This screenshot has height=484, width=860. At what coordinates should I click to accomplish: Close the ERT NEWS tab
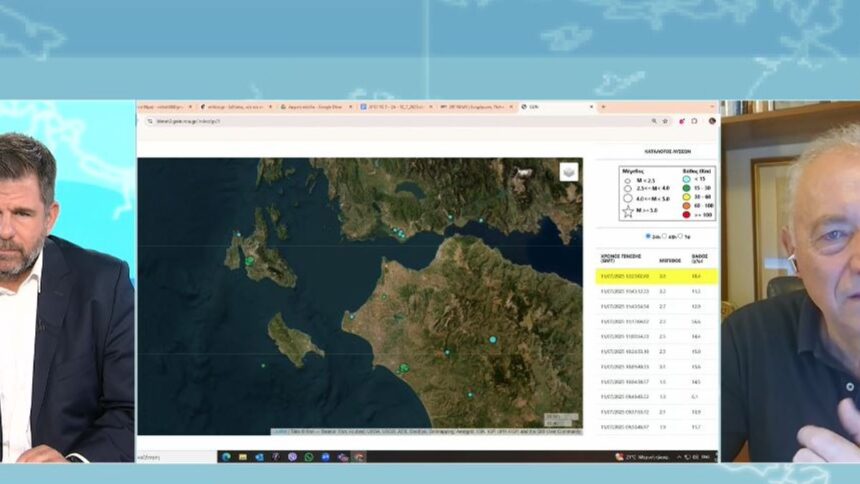[511, 107]
